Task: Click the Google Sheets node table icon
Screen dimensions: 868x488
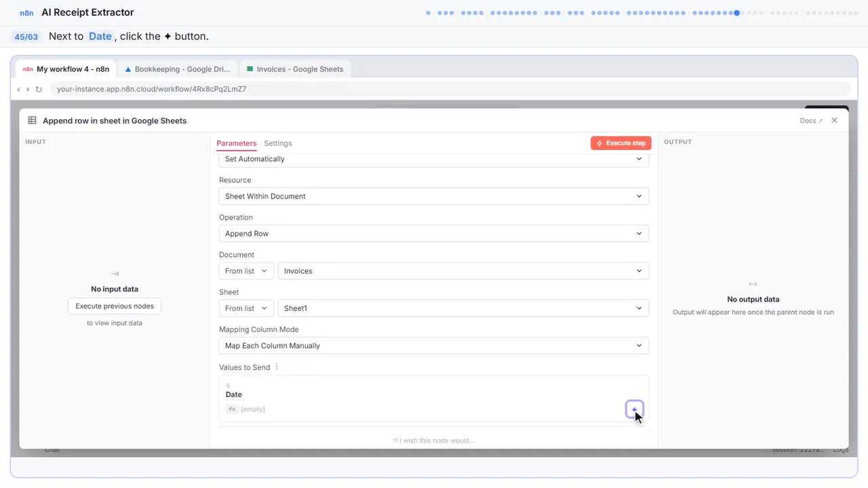Action: [x=32, y=121]
